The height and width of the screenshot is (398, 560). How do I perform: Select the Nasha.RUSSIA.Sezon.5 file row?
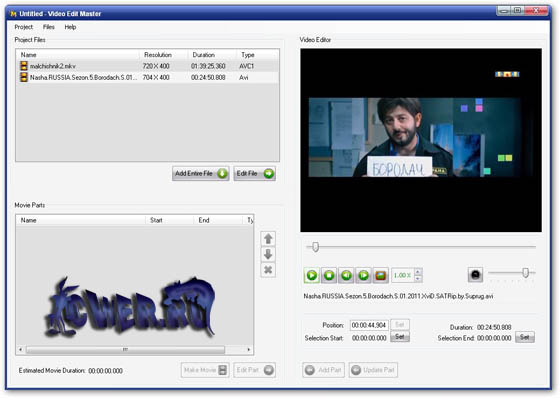pyautogui.click(x=147, y=77)
